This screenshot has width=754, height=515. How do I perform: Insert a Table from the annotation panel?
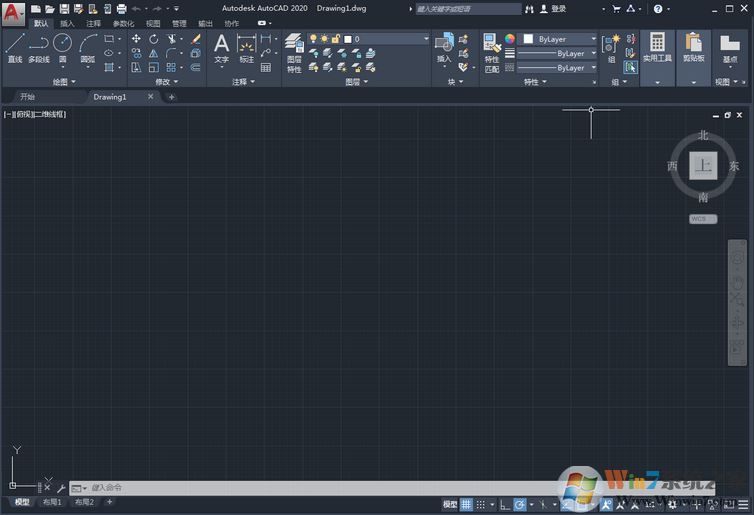point(266,67)
